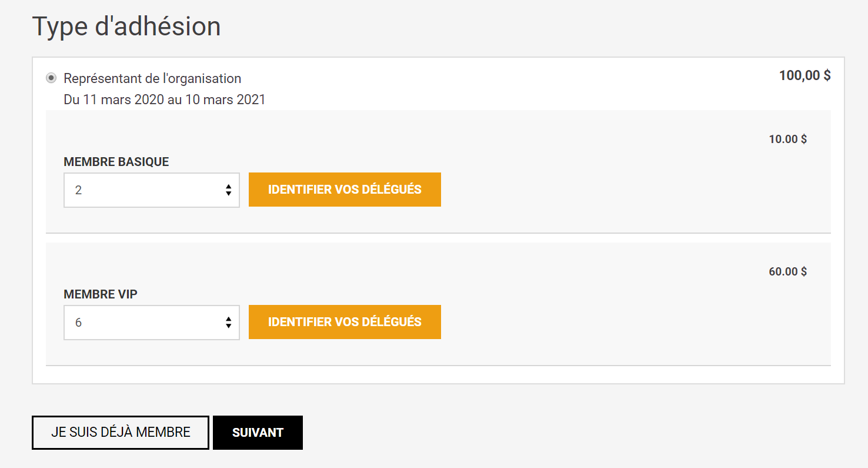Open the Membre VIP quantity dropdown
Image resolution: width=868 pixels, height=468 pixels.
151,323
